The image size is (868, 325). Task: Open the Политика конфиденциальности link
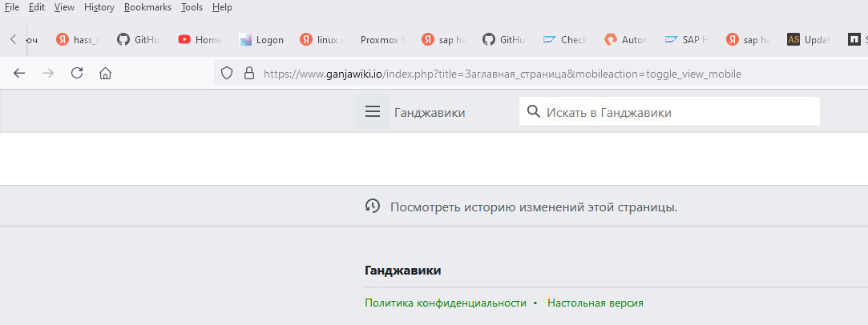tap(446, 303)
